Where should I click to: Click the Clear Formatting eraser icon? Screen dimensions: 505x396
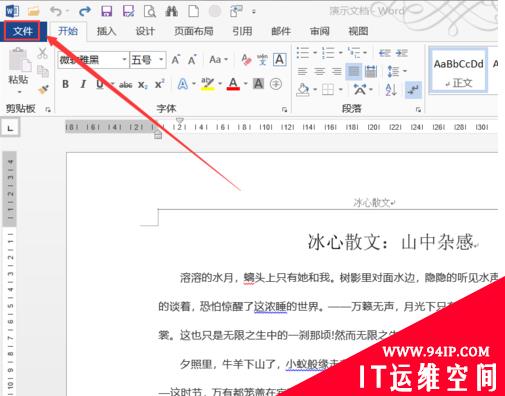pyautogui.click(x=246, y=60)
